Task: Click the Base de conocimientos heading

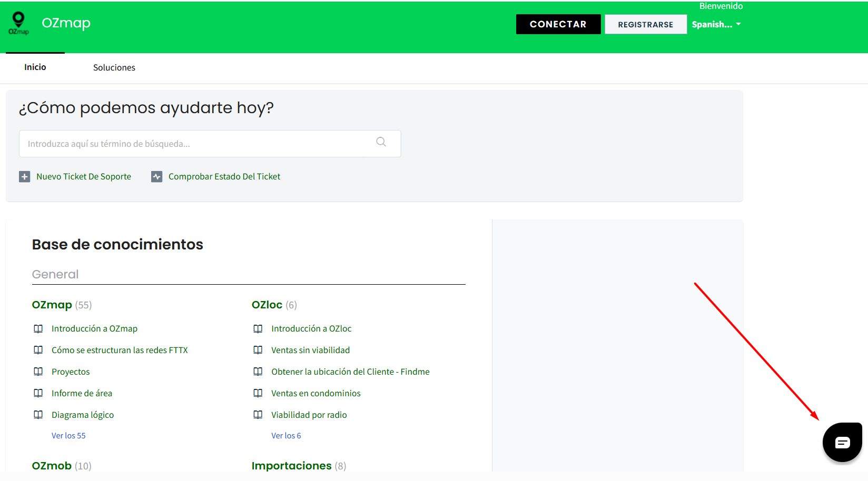Action: pyautogui.click(x=117, y=244)
